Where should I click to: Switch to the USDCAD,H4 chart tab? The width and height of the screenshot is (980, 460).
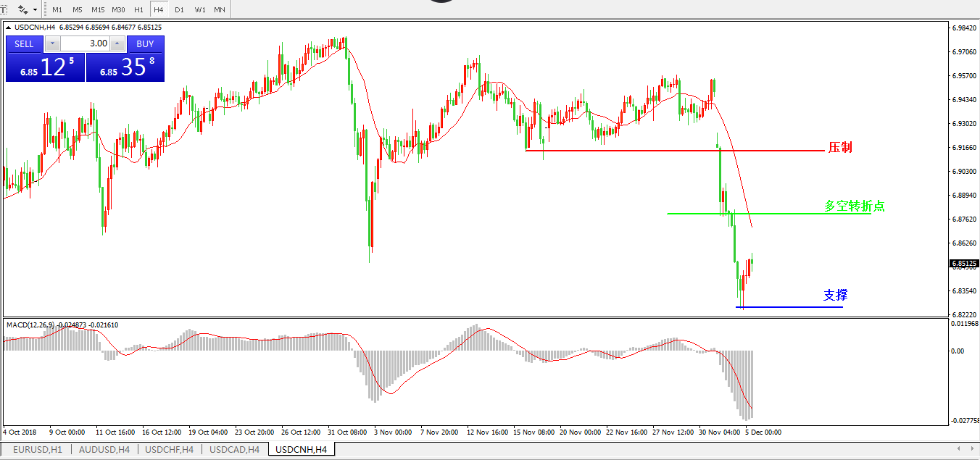(x=234, y=450)
